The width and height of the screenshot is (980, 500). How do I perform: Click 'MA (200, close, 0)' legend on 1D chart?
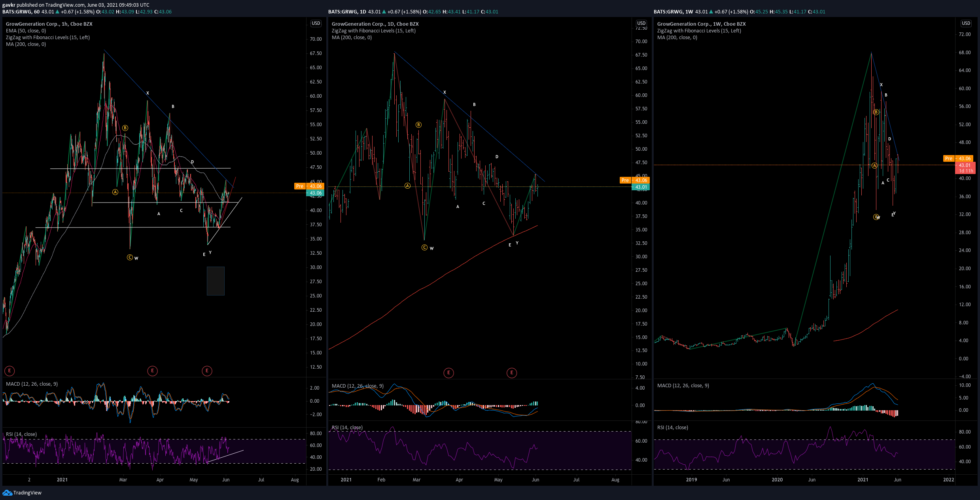(352, 37)
